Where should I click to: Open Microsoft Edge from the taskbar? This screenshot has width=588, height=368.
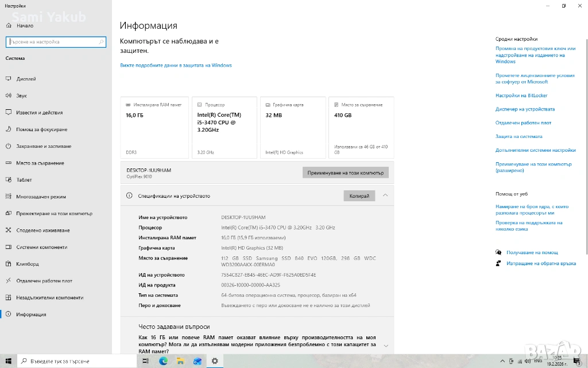(163, 361)
